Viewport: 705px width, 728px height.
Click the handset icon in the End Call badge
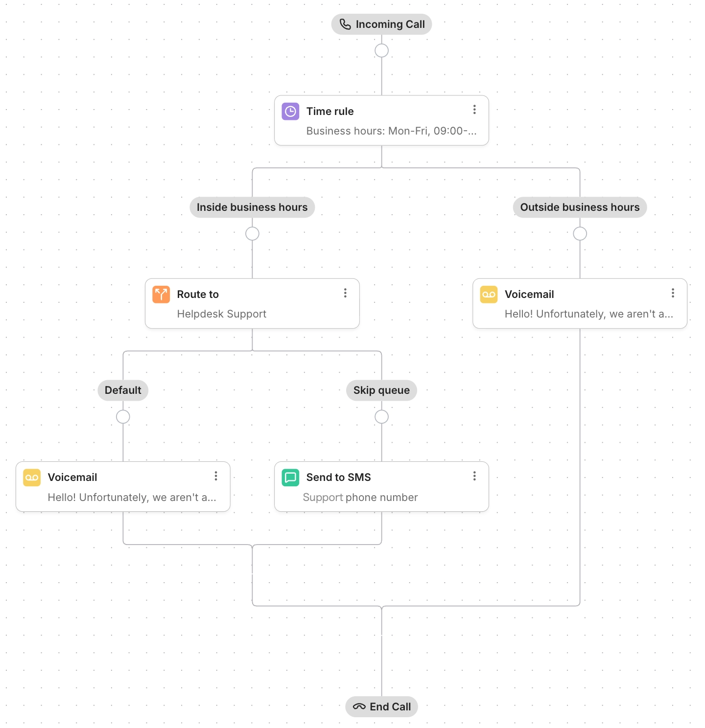[359, 706]
